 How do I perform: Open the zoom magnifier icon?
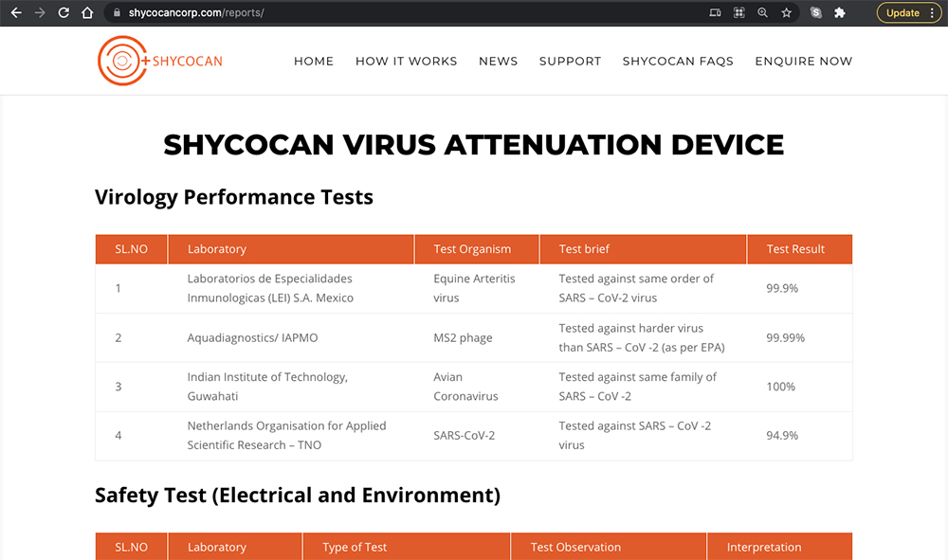762,12
